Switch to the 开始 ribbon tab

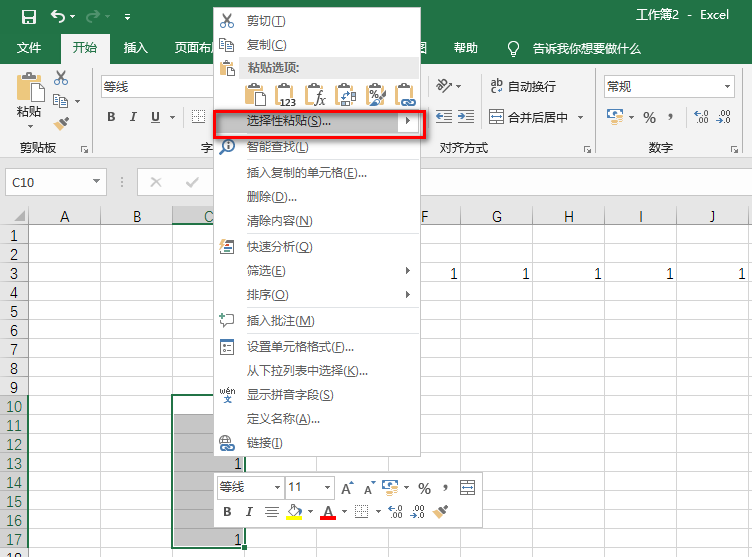pyautogui.click(x=85, y=48)
